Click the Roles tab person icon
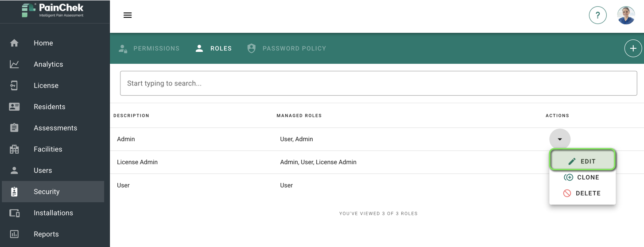Viewport: 644px width, 247px height. (x=199, y=49)
